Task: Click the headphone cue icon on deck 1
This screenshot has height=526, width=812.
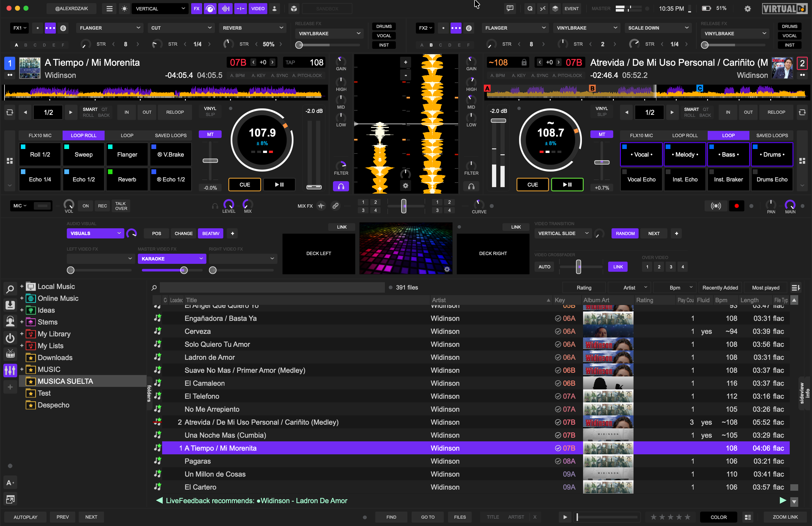Action: [x=341, y=187]
